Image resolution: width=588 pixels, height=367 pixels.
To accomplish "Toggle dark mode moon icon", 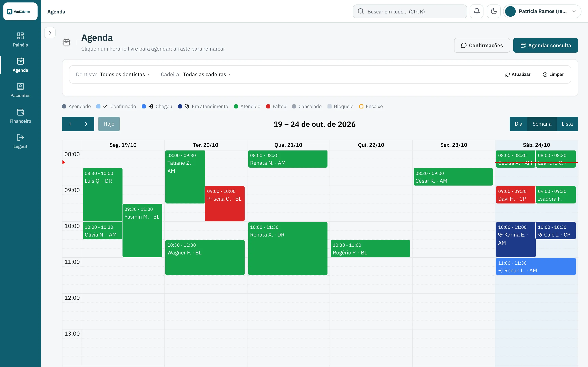I will tap(493, 11).
